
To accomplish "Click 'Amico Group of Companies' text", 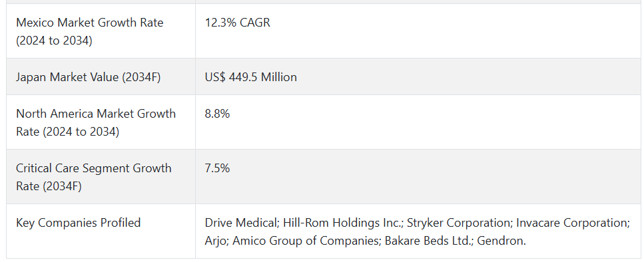I will (305, 241).
